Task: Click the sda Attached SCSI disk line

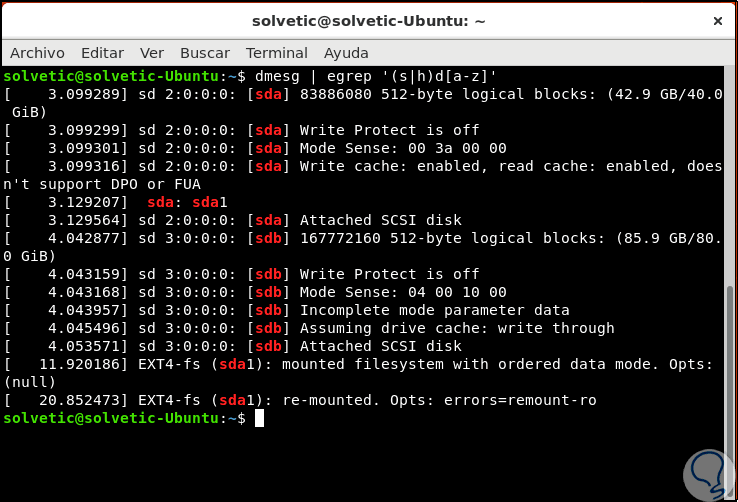Action: [233, 220]
